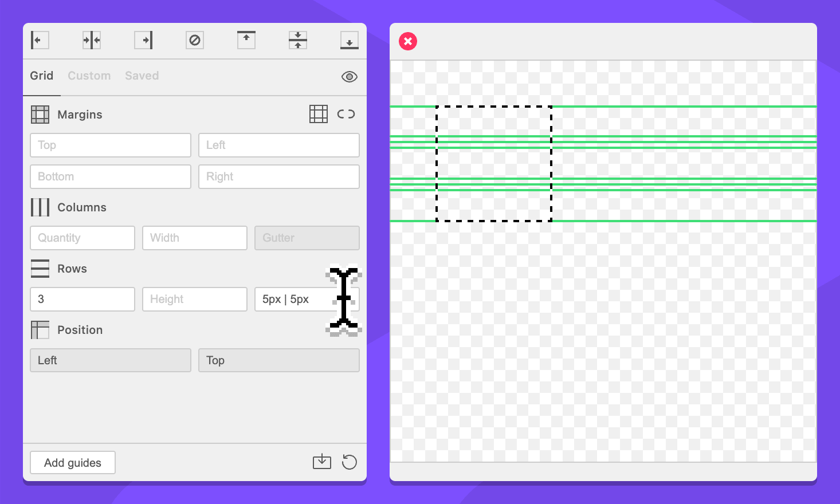Add horizontal midpoint guide
Screen dimensions: 840x504
click(x=298, y=40)
